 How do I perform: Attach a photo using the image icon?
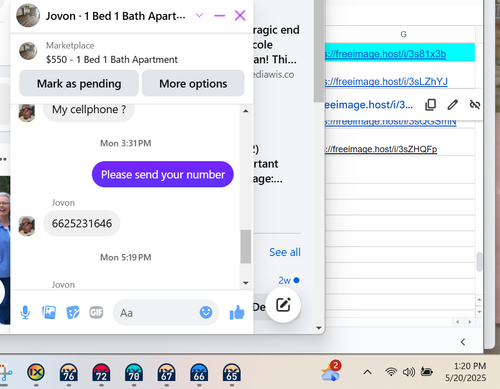point(49,312)
